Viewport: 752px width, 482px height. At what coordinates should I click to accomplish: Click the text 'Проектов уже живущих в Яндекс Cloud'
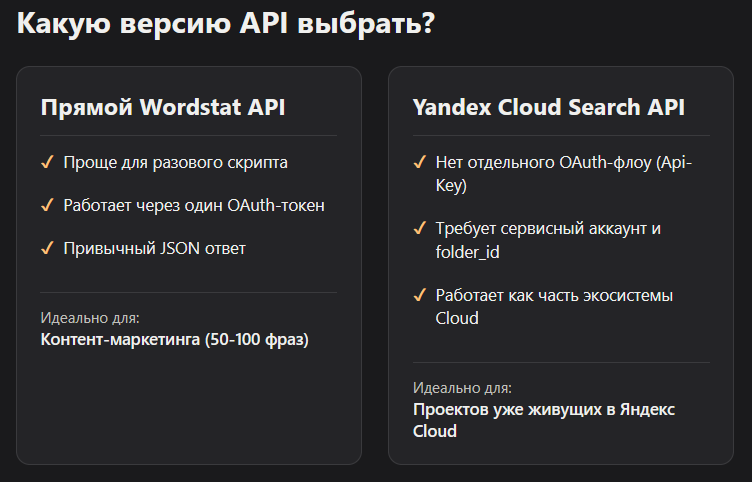coord(544,420)
